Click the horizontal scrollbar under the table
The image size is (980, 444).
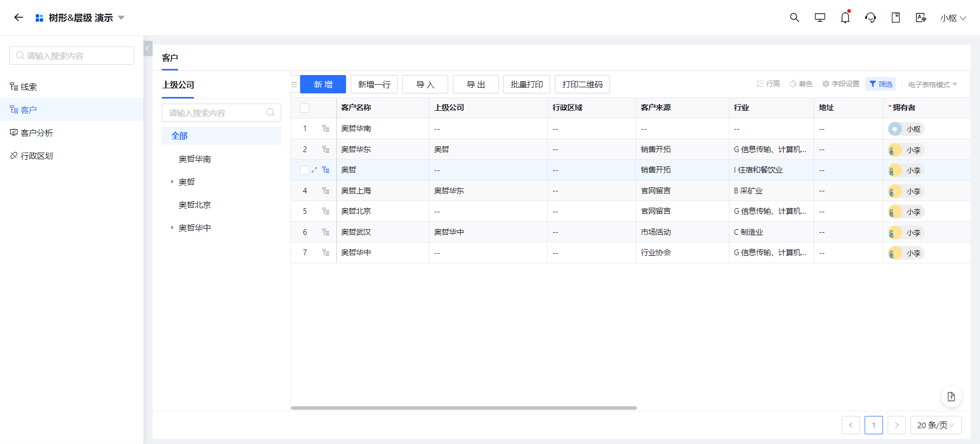pyautogui.click(x=464, y=408)
